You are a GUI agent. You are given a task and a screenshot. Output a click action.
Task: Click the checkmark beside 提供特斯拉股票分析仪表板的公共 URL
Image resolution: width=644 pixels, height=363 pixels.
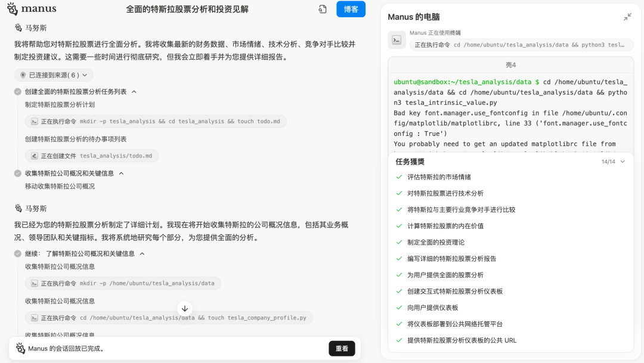click(399, 340)
